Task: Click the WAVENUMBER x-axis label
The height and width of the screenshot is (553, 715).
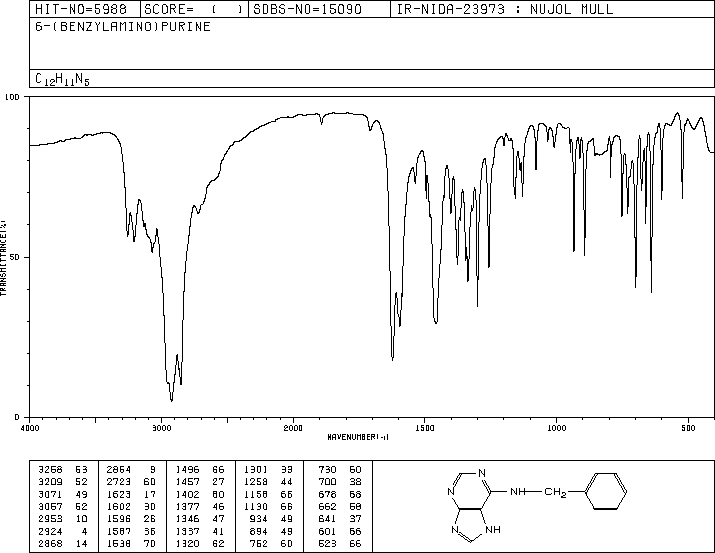Action: [358, 437]
